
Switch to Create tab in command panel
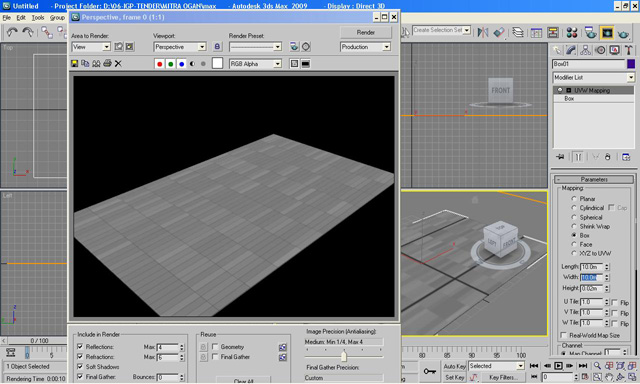[557, 50]
